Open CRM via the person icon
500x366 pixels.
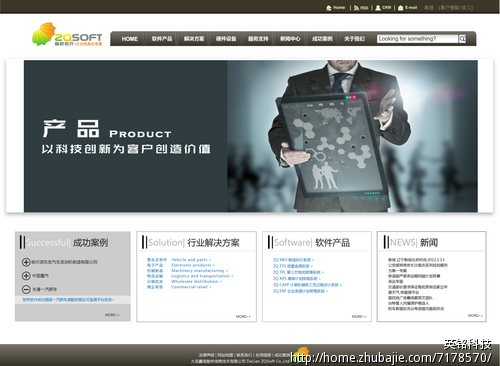click(x=378, y=8)
